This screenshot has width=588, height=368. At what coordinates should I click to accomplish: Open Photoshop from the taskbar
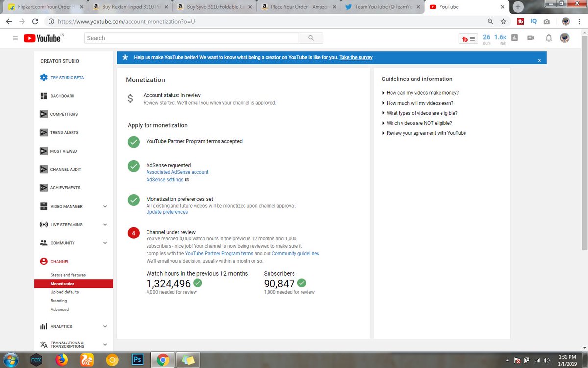pos(138,360)
